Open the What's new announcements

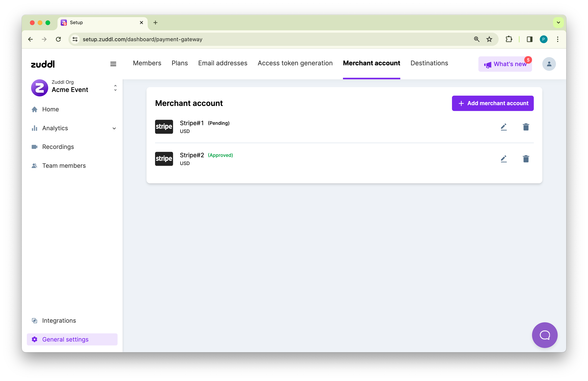click(x=505, y=64)
